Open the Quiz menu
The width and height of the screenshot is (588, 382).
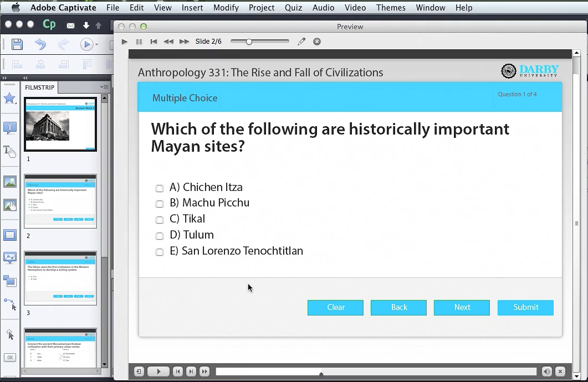tap(293, 8)
